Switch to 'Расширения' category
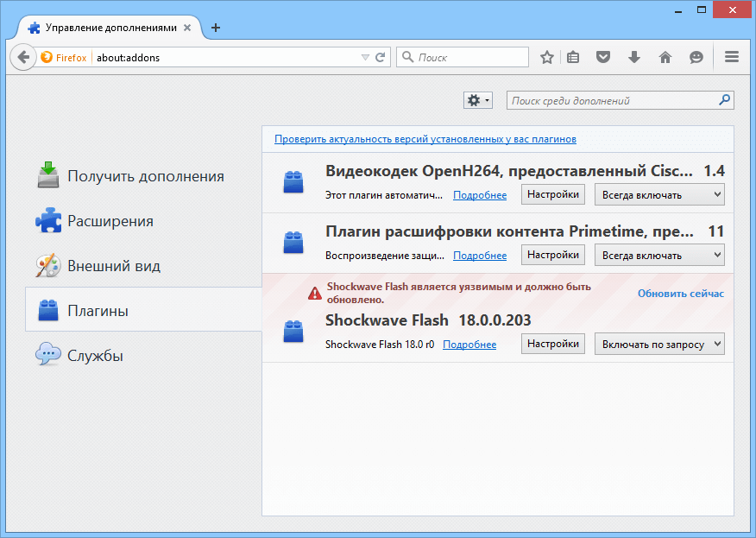 [110, 221]
